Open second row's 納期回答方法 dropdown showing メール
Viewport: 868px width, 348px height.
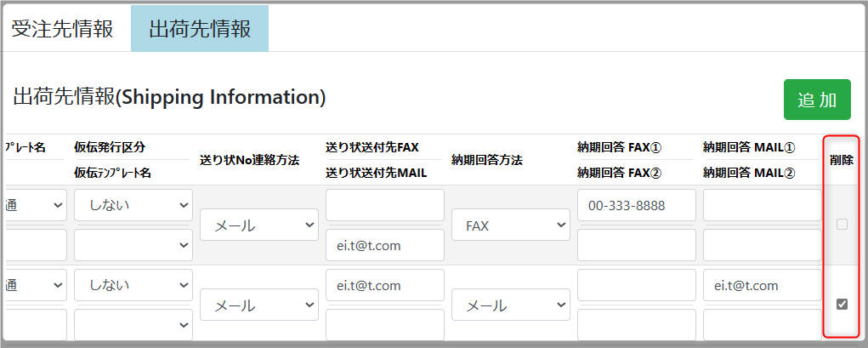click(510, 305)
